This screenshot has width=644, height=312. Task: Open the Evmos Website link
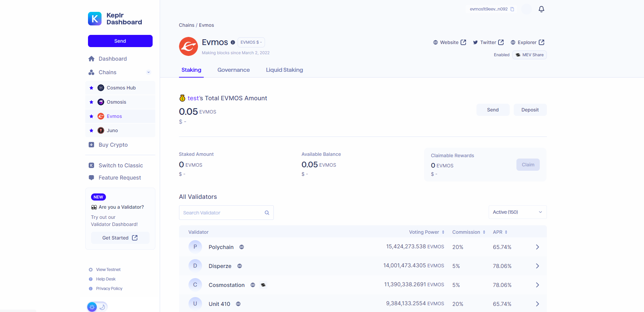pyautogui.click(x=450, y=42)
